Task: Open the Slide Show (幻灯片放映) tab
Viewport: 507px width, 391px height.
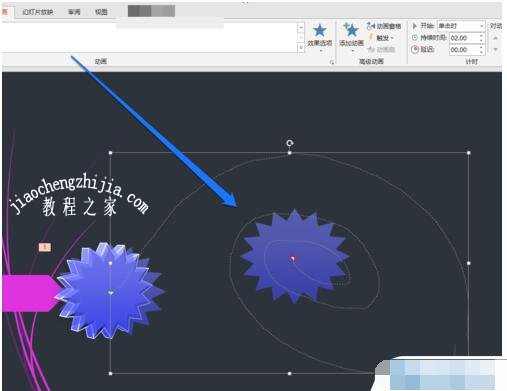Action: point(37,12)
